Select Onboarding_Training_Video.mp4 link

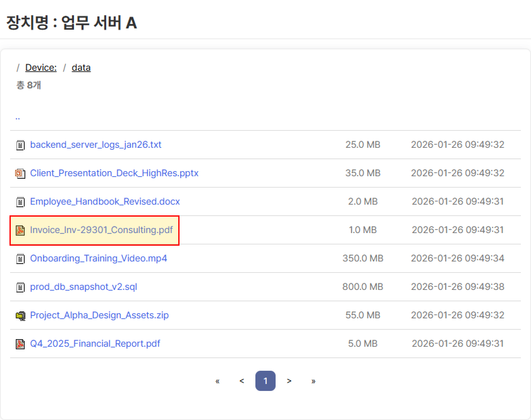tap(98, 258)
